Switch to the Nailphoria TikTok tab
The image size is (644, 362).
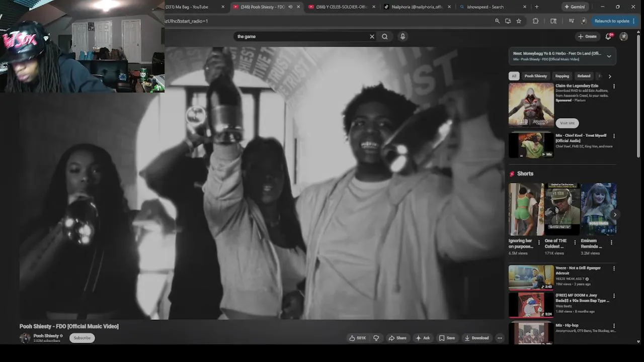416,7
